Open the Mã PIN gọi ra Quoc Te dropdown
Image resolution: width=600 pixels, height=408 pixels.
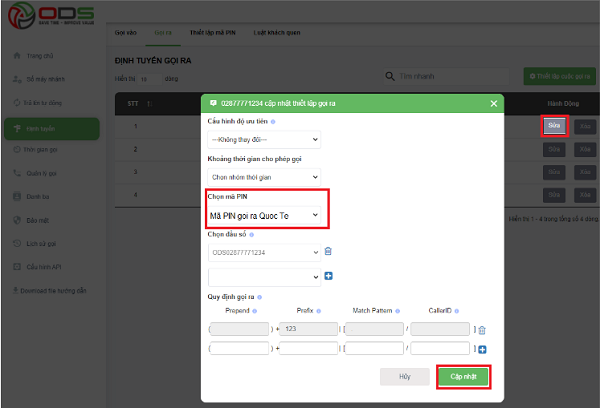(264, 216)
